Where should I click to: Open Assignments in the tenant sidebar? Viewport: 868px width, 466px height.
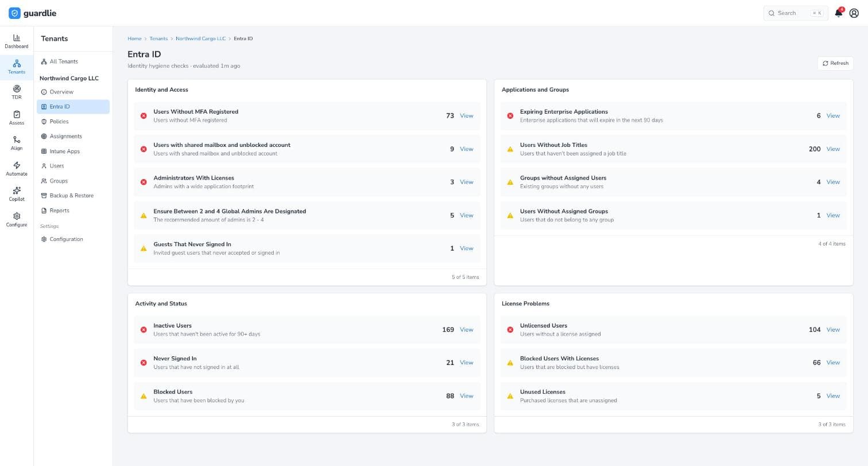coord(73,137)
